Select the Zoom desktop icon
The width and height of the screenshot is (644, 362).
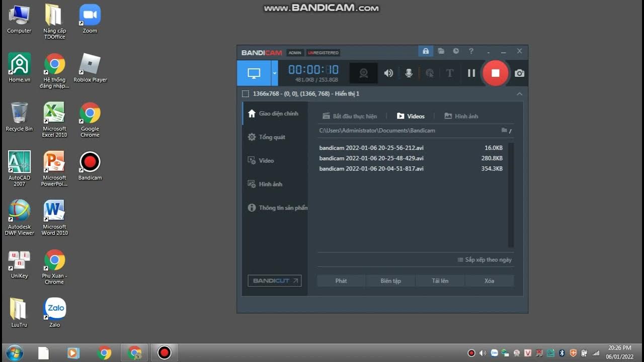click(x=90, y=19)
